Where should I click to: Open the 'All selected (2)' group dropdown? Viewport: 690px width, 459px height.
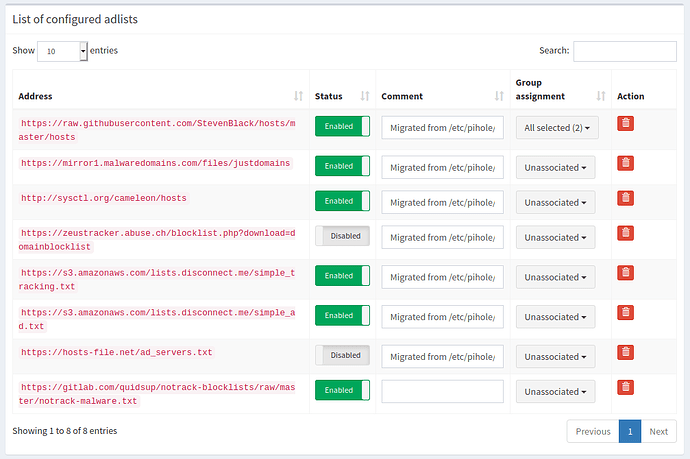pos(556,127)
